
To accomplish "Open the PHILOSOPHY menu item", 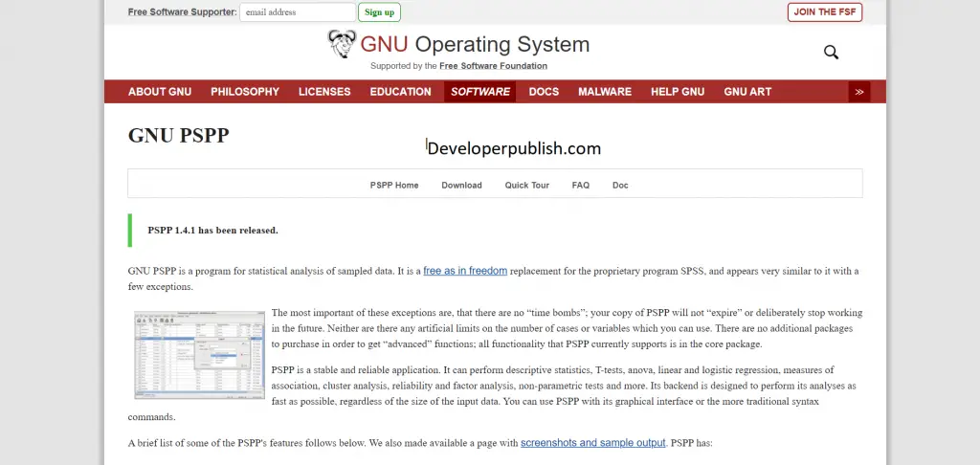I will coord(245,92).
